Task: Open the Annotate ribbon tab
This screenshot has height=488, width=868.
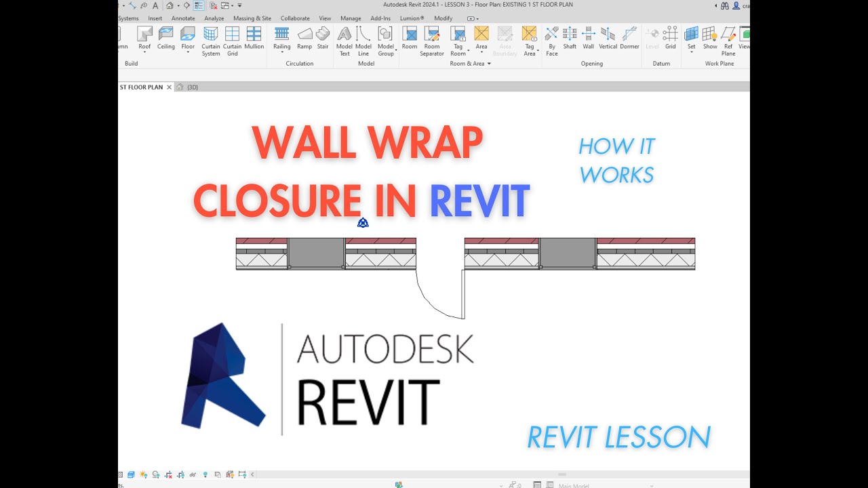Action: [183, 18]
